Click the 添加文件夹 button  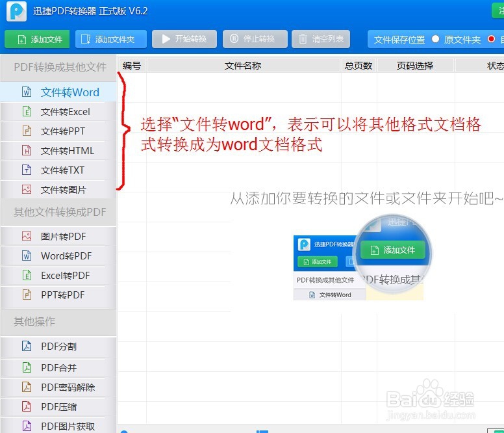111,39
